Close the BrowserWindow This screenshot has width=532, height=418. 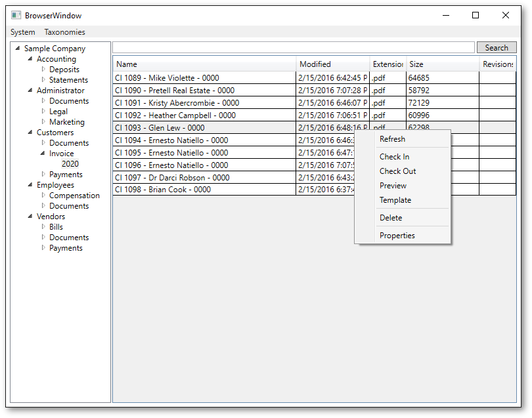tap(506, 15)
